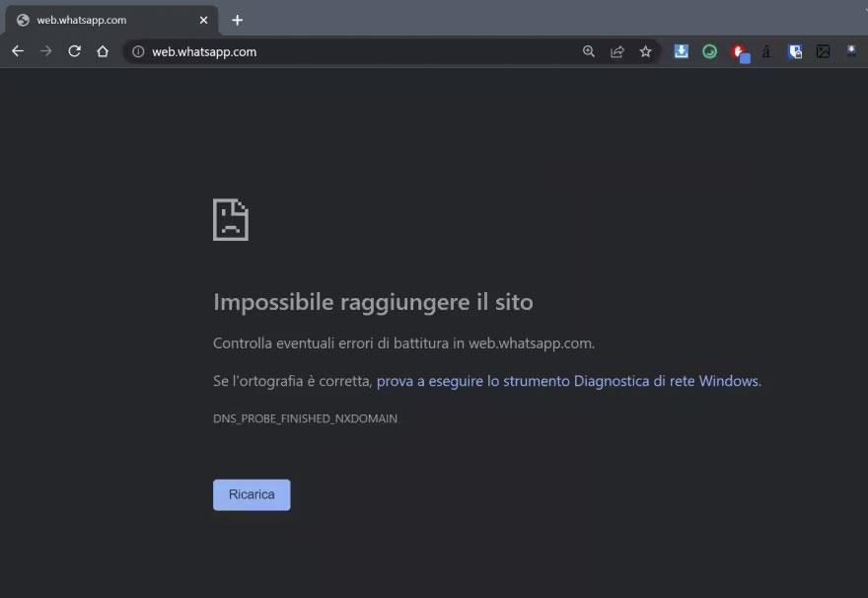Click the rightmost extension icon in the toolbar
The width and height of the screenshot is (868, 598).
[x=850, y=51]
